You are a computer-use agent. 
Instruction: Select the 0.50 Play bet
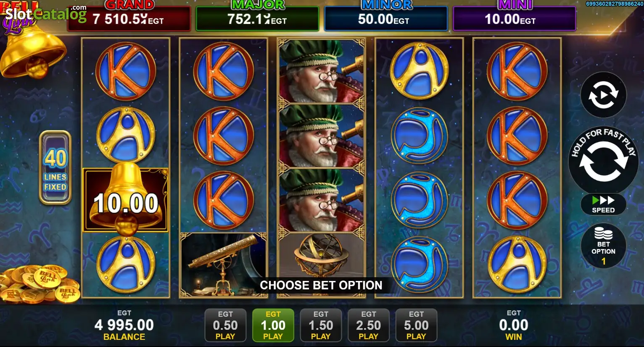tap(225, 325)
